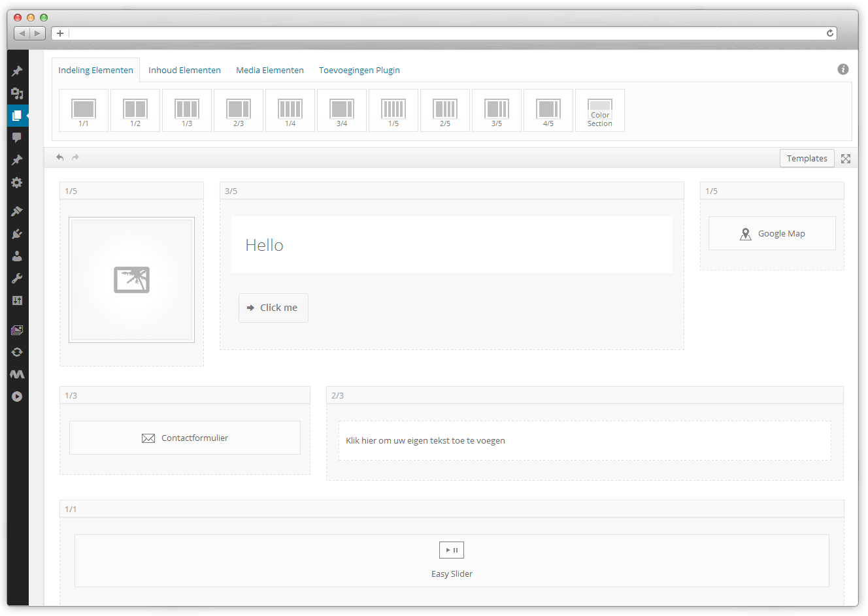
Task: Open the Media Elementen tab
Action: pyautogui.click(x=270, y=70)
